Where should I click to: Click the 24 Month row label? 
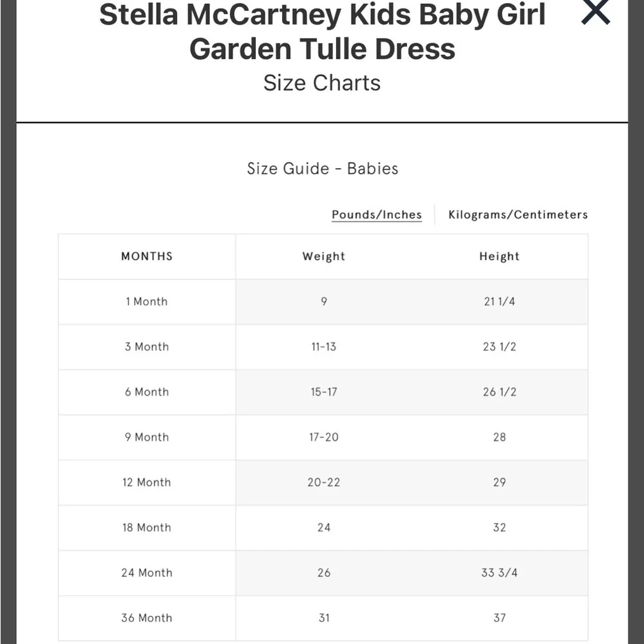[x=146, y=573]
